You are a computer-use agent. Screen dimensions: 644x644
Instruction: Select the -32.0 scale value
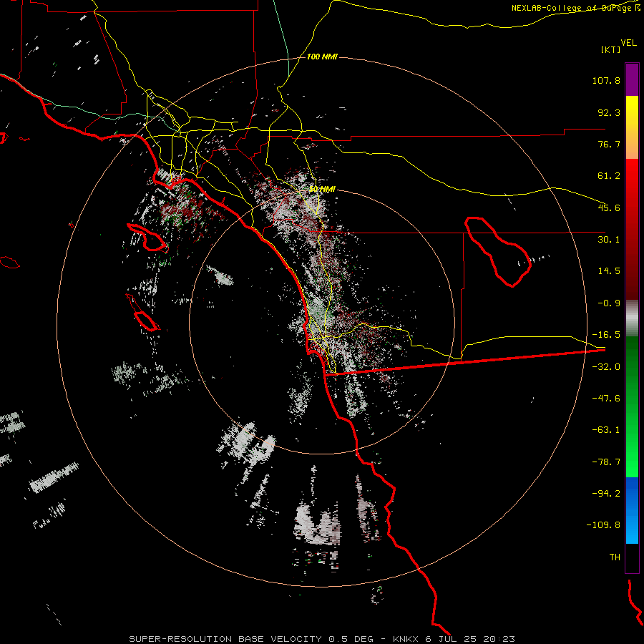click(606, 367)
